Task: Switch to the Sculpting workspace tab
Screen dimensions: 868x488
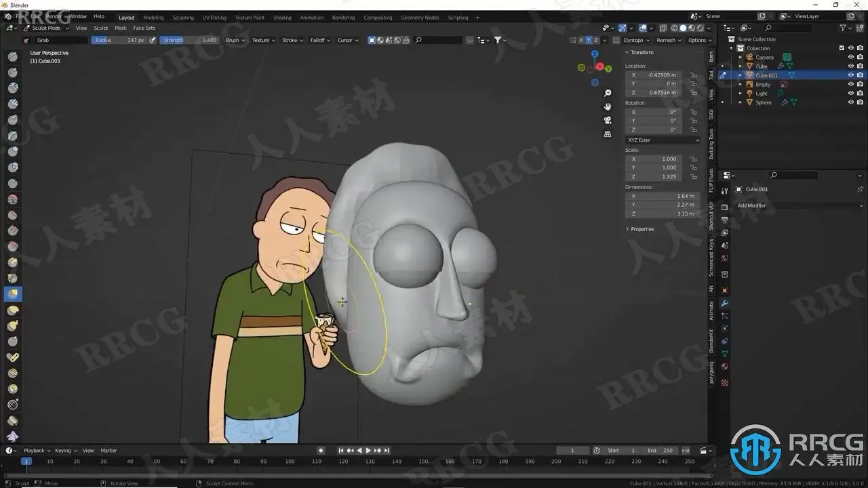Action: (183, 17)
